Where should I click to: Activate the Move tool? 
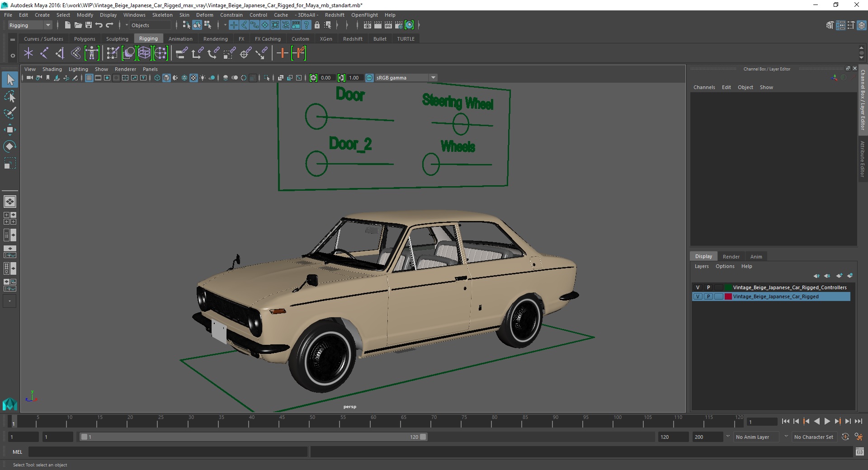pos(10,130)
